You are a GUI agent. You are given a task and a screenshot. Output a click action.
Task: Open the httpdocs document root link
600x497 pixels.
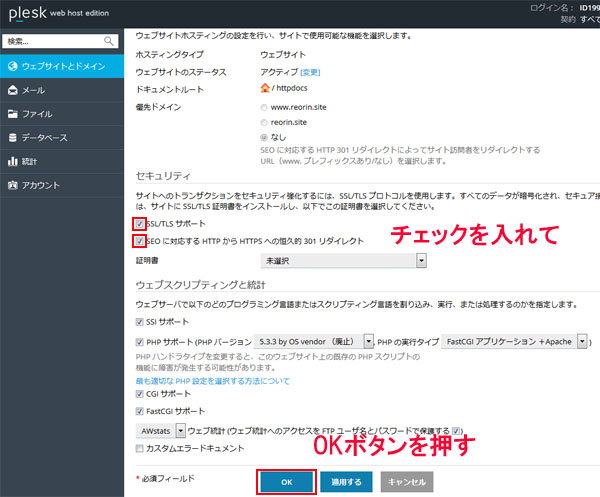[292, 88]
